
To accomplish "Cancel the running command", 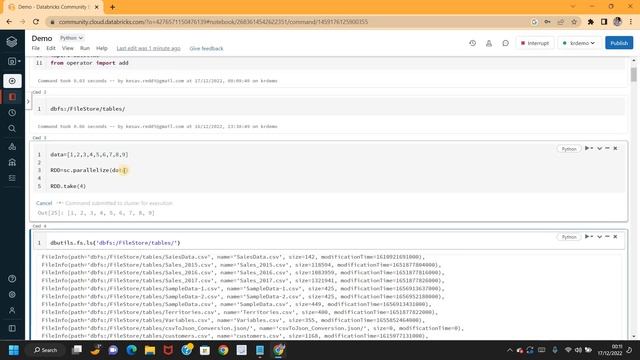I will click(x=44, y=203).
